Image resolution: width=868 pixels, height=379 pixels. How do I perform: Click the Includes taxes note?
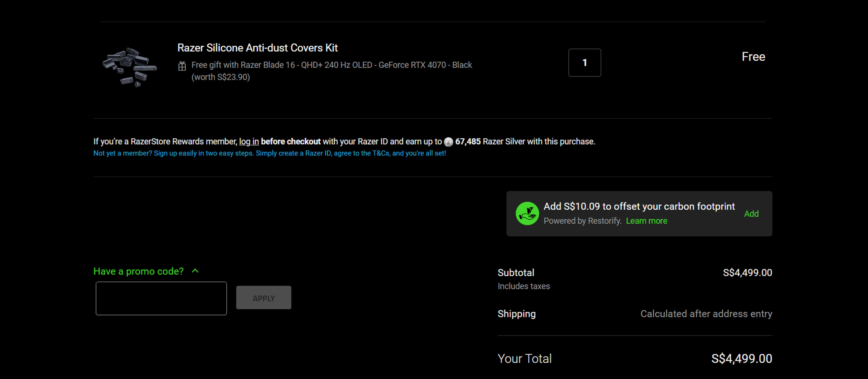(524, 286)
